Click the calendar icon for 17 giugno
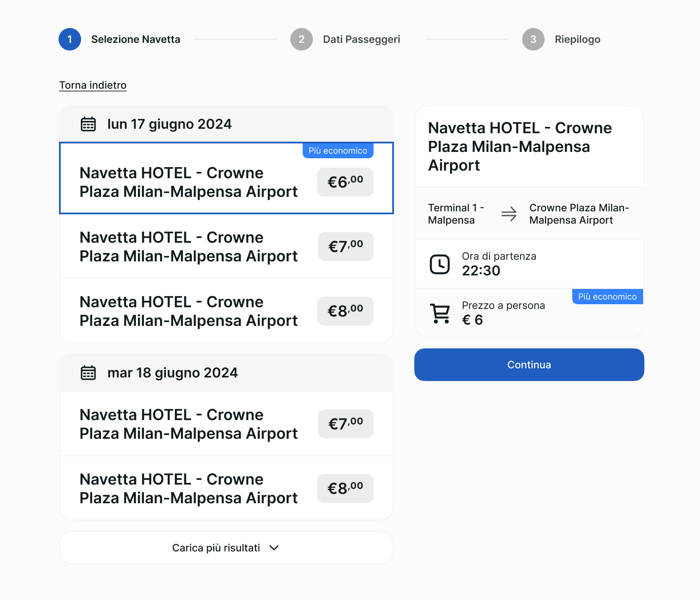The image size is (700, 600). click(x=87, y=123)
